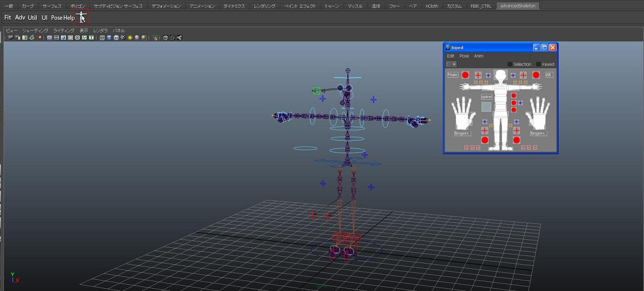Image resolution: width=644 pixels, height=291 pixels.
Task: Click the biped figure shelf icon
Action: coord(82,17)
